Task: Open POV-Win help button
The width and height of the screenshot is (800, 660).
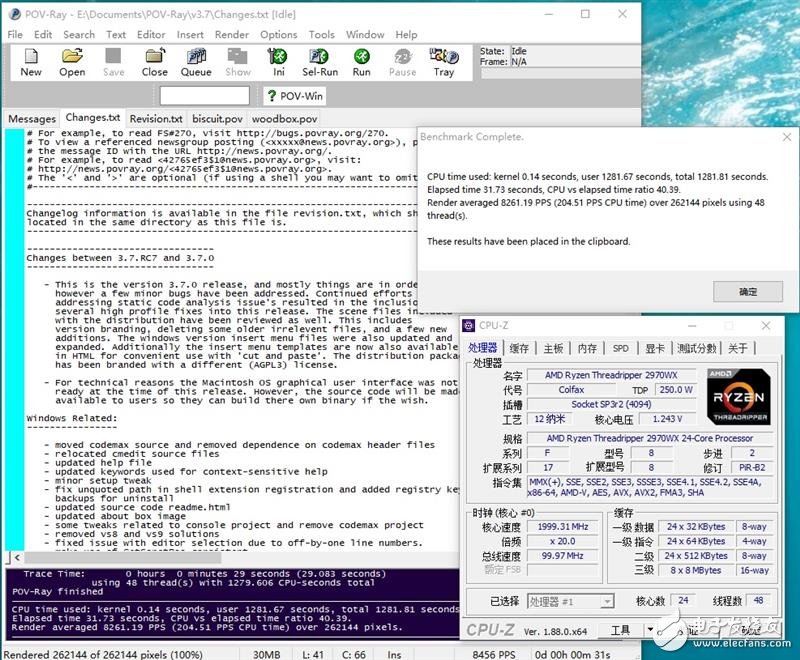Action: point(295,96)
